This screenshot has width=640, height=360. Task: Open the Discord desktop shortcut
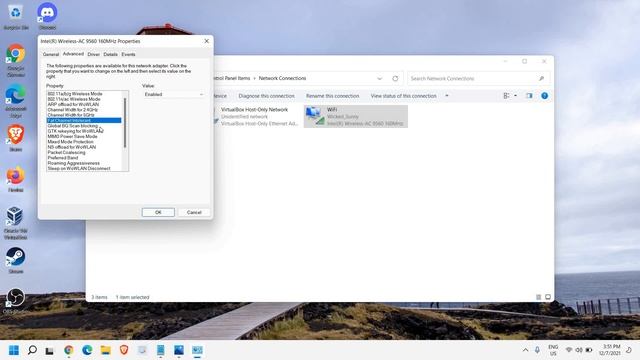47,17
